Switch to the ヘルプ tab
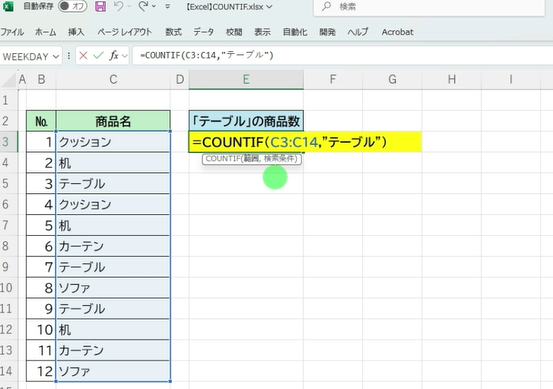The width and height of the screenshot is (553, 389). pyautogui.click(x=358, y=32)
